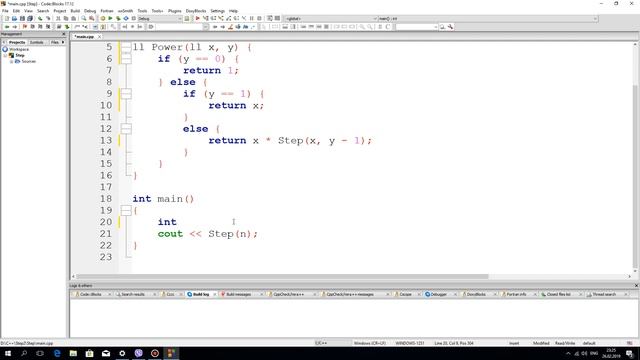Click the Step into debug icon
640x360 pixels.
221,18
